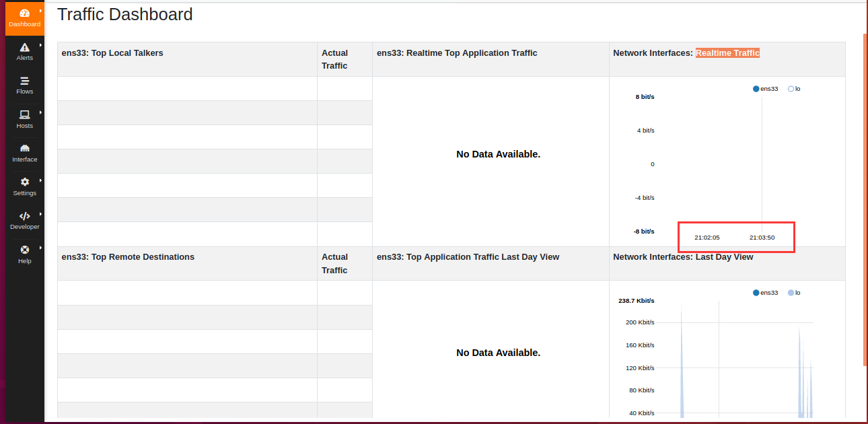Click No Data Available in Realtime Application panel
Image resolution: width=868 pixels, height=424 pixels.
click(498, 154)
